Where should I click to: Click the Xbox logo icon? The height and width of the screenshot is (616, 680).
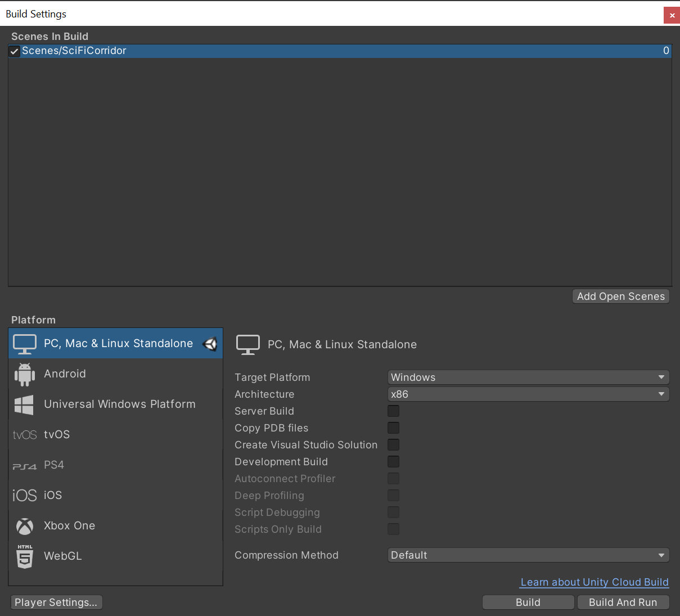point(25,526)
